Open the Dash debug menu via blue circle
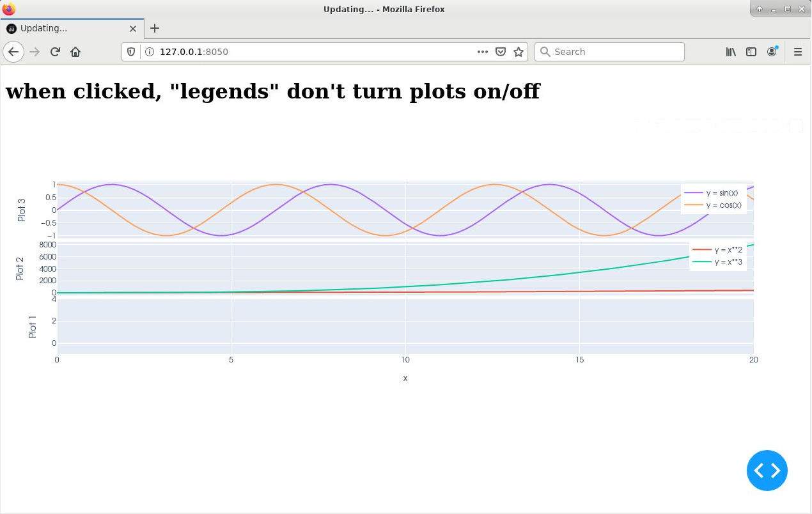 click(767, 471)
